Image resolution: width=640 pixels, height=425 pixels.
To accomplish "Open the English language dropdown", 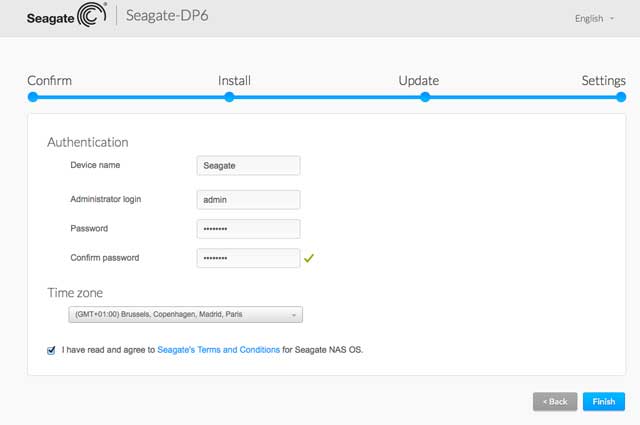I will [594, 19].
